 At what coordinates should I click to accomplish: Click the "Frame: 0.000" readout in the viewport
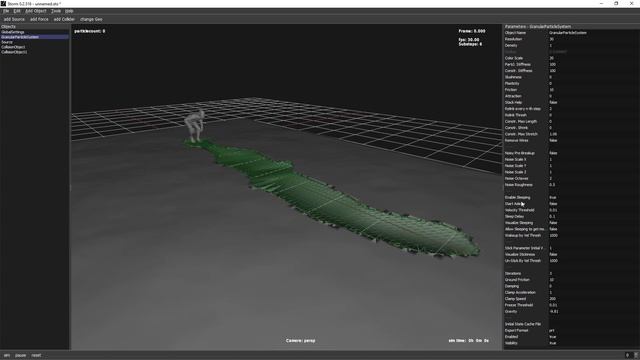(x=472, y=31)
